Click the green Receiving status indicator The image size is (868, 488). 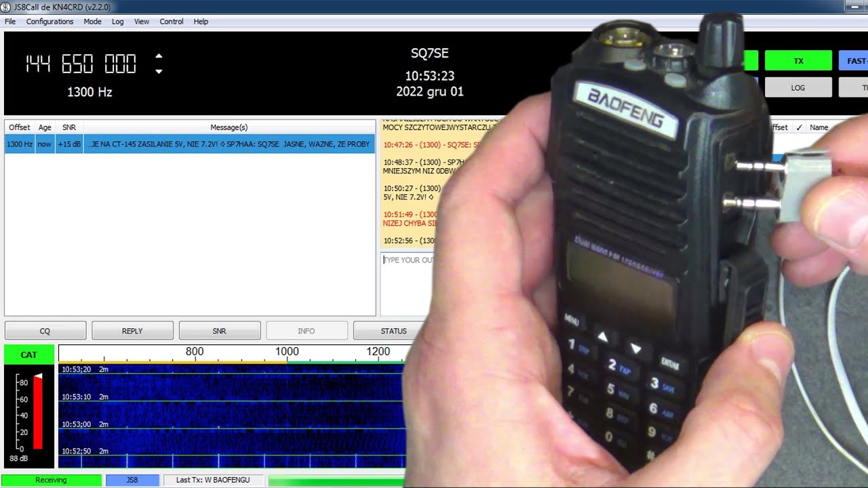52,480
